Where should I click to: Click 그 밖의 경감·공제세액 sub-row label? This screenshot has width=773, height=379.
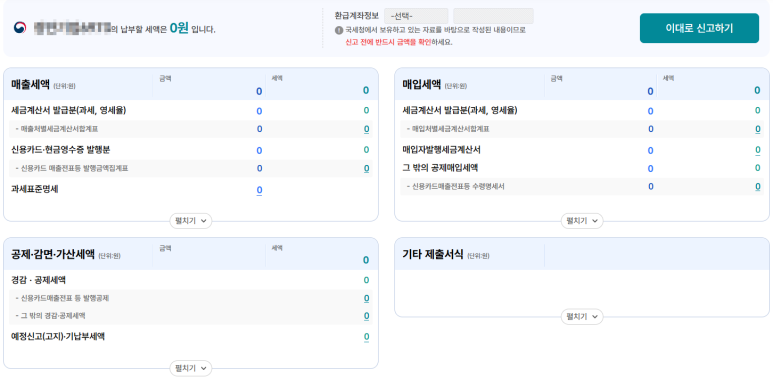pos(53,316)
